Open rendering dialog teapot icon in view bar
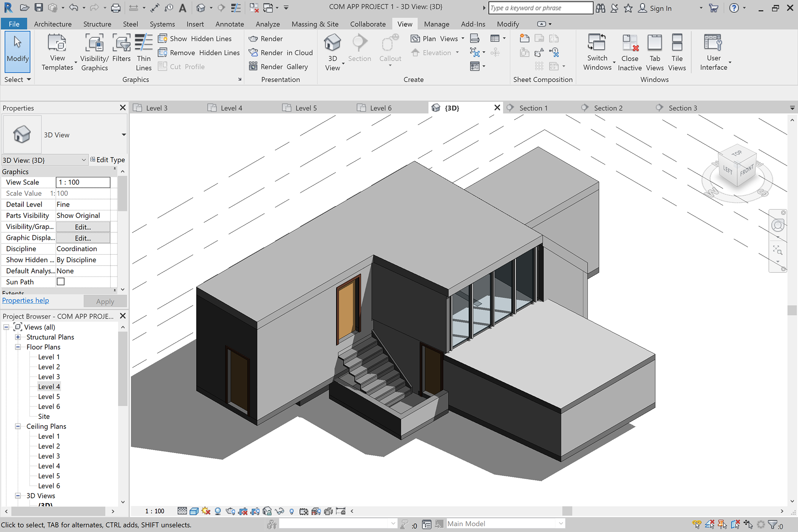798x532 pixels. 230,511
